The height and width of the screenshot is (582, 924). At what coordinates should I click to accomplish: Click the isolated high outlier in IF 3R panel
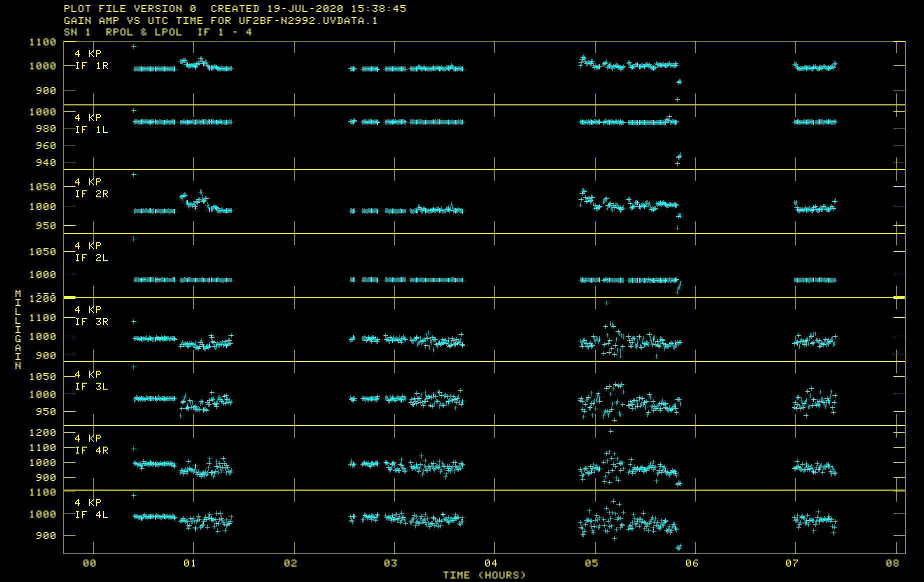click(x=606, y=303)
